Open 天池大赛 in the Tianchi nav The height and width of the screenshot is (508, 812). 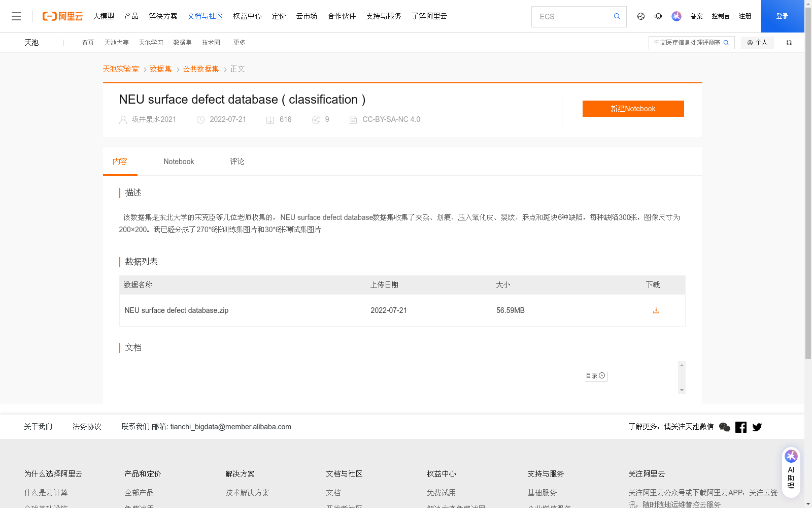point(116,43)
